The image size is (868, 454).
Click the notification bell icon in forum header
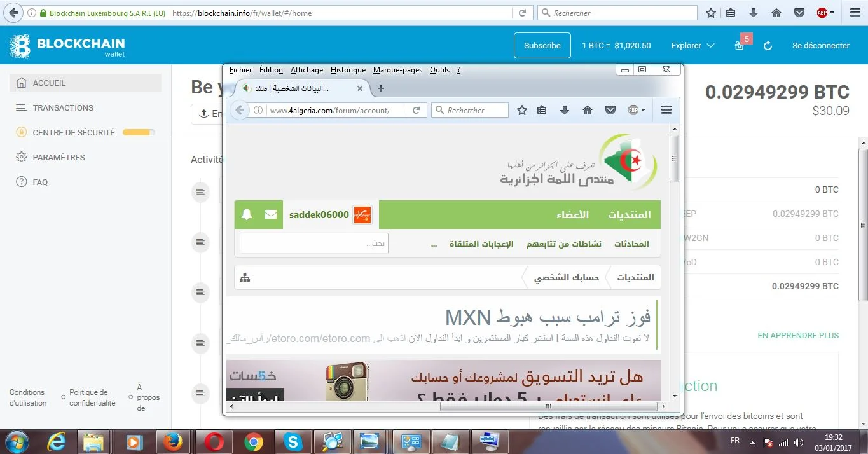pos(247,214)
